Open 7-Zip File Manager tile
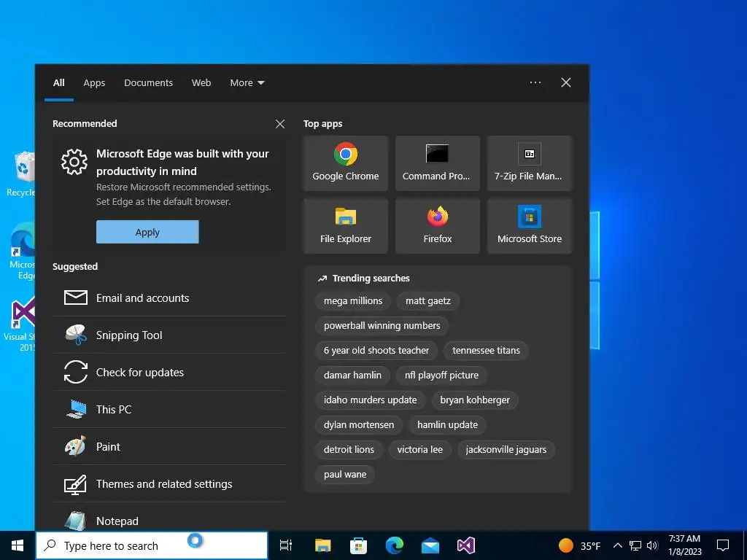 coord(530,163)
